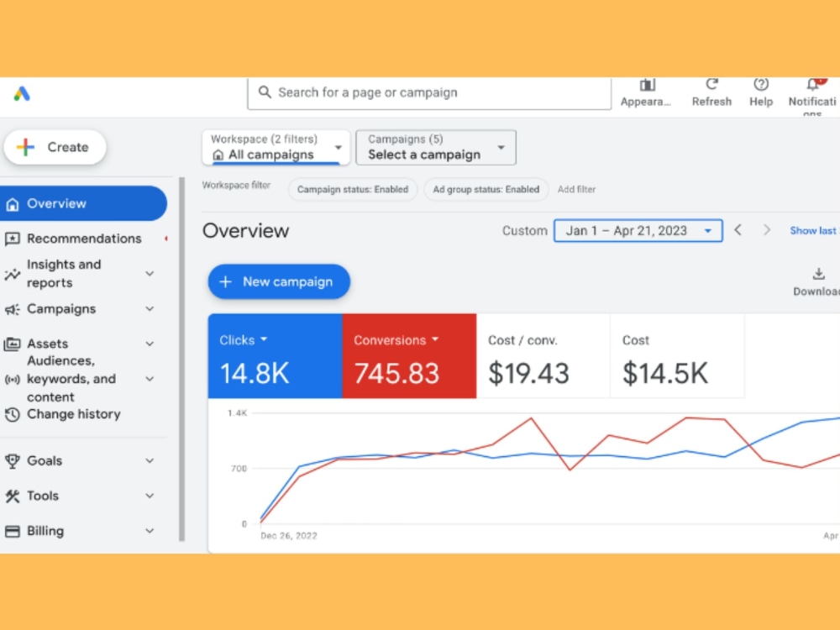Click Add filter
This screenshot has height=630, width=840.
[576, 189]
